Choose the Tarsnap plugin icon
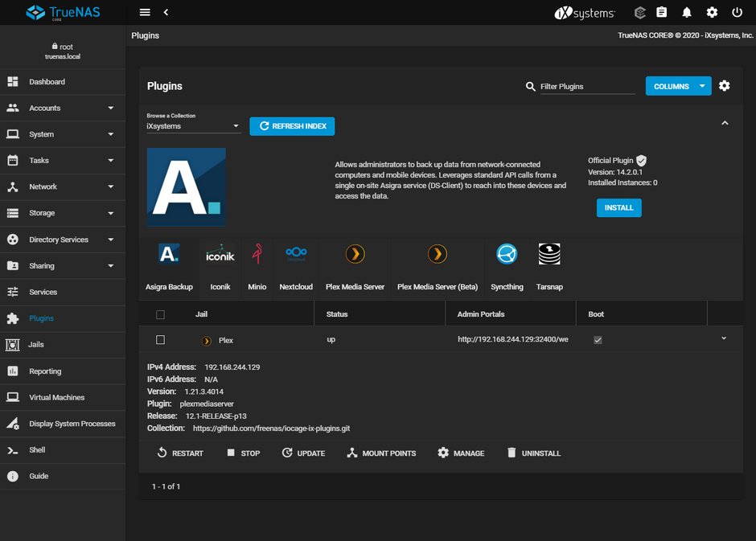The width and height of the screenshot is (756, 541). point(549,254)
